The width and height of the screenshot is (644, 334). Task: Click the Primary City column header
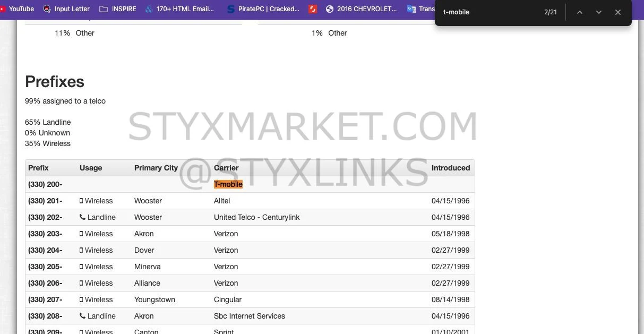point(156,168)
